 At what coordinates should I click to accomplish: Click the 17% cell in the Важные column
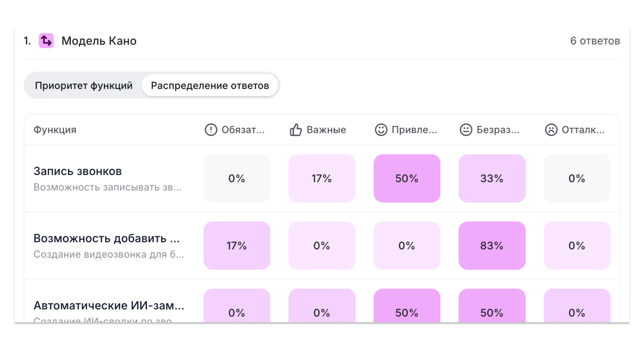322,178
